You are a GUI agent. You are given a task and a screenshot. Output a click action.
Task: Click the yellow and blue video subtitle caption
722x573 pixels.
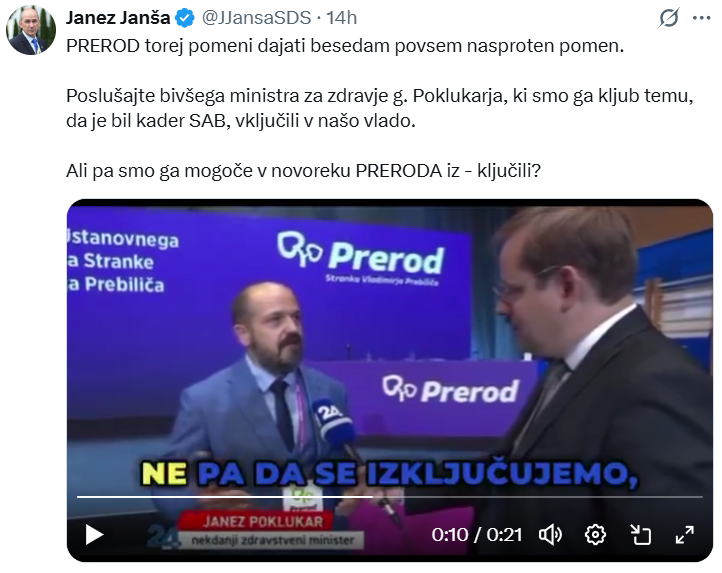click(x=390, y=474)
